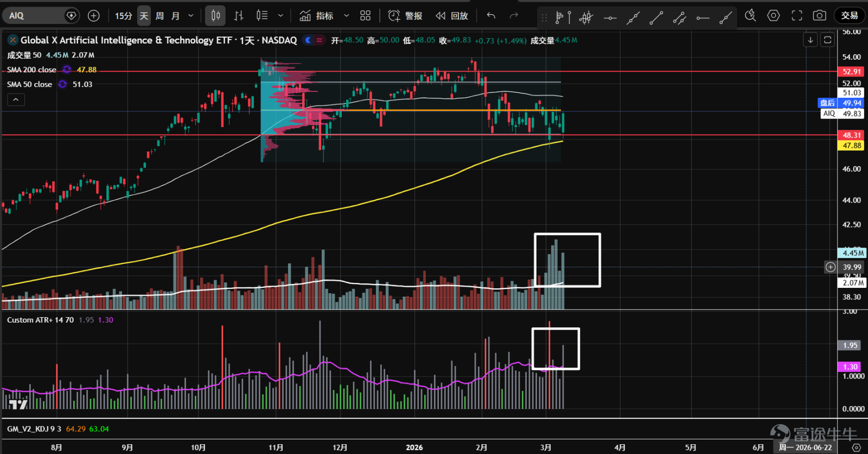Choose the candlestick chart style
Viewport: 868px width, 454px height.
pos(215,16)
